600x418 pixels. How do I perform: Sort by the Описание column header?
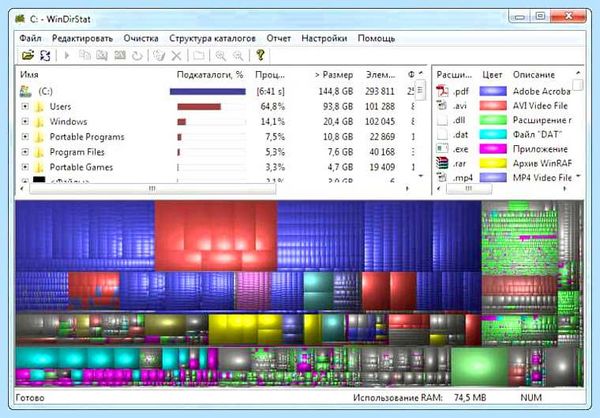(533, 75)
